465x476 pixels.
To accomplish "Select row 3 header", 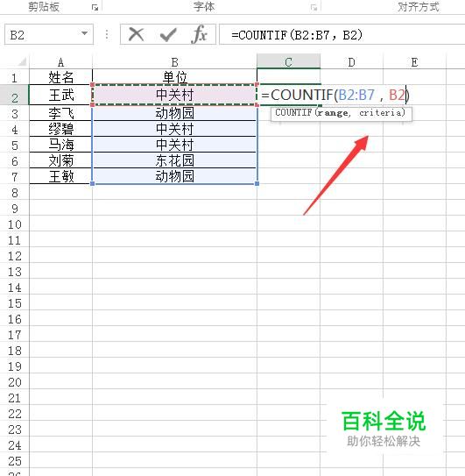I will pyautogui.click(x=15, y=114).
